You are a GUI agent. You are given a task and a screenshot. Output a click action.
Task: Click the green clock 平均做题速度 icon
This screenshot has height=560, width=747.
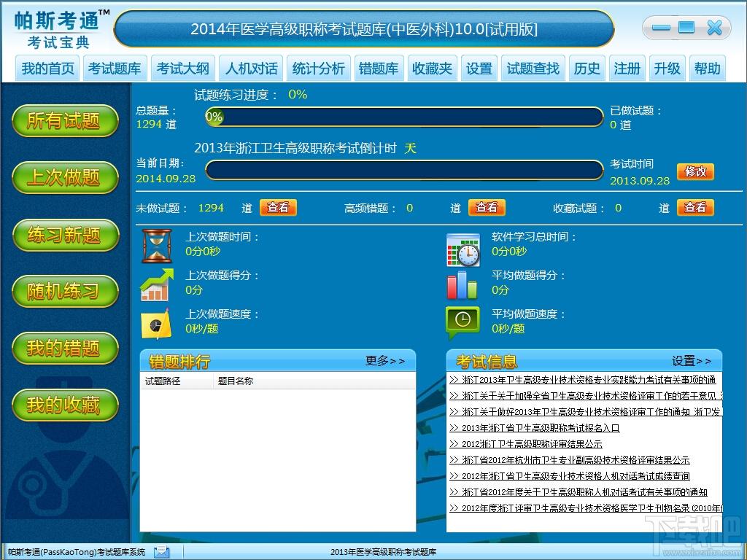point(462,323)
